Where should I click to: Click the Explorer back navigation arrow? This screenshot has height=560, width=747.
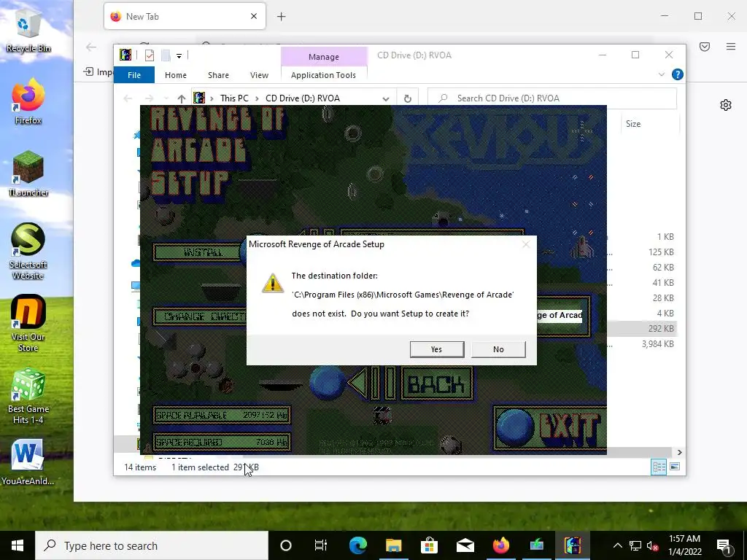point(128,98)
